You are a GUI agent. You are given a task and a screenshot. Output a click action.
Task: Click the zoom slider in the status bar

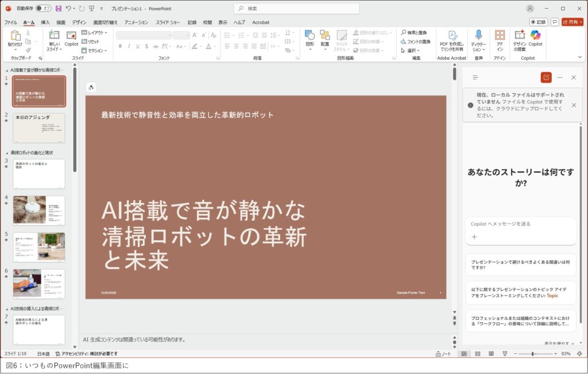click(533, 354)
